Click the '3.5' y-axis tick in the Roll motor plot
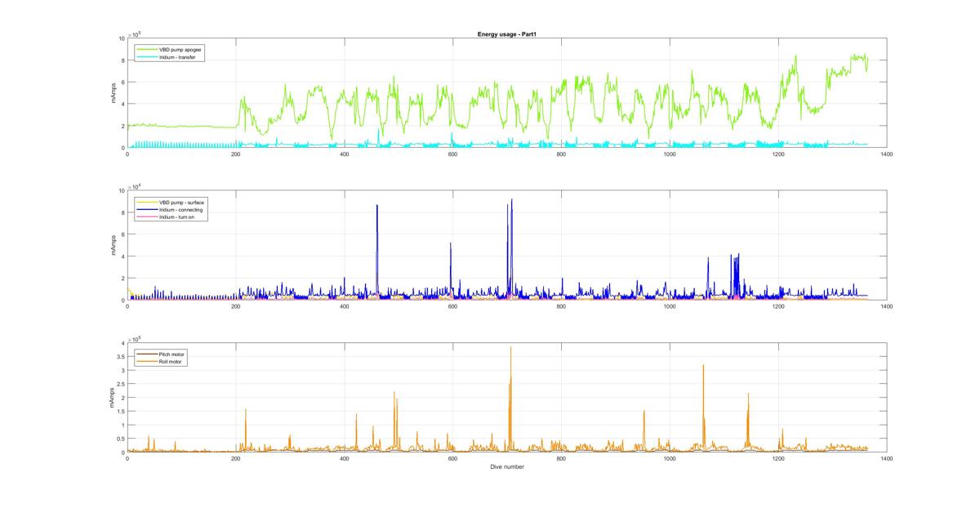The height and width of the screenshot is (508, 980). point(121,357)
